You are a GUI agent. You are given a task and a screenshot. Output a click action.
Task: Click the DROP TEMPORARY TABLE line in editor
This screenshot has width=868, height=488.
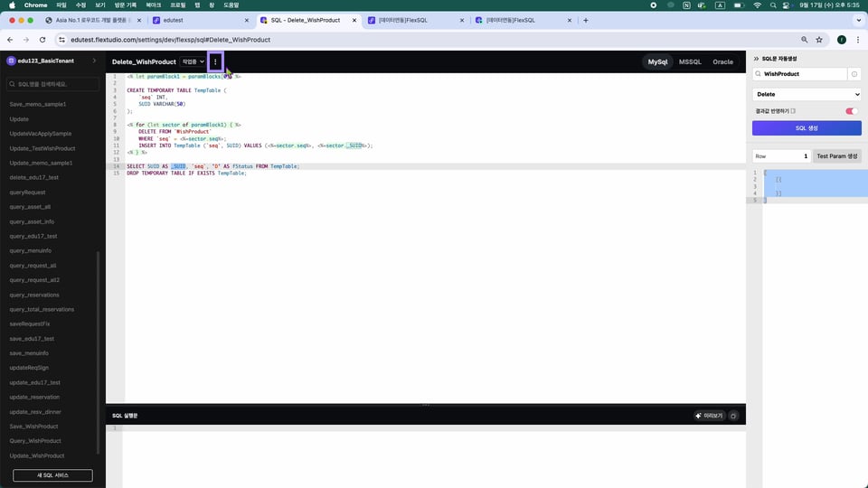tap(186, 174)
